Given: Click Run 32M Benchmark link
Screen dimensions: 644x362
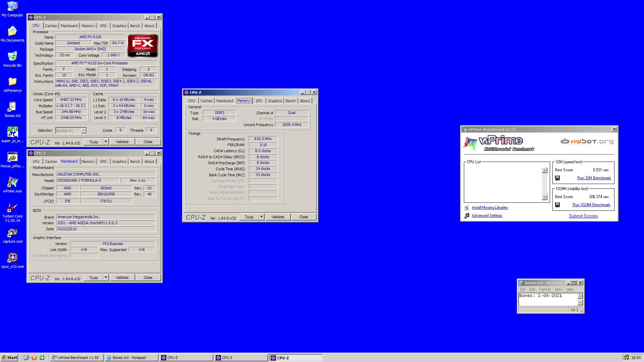Looking at the screenshot, I should (594, 178).
